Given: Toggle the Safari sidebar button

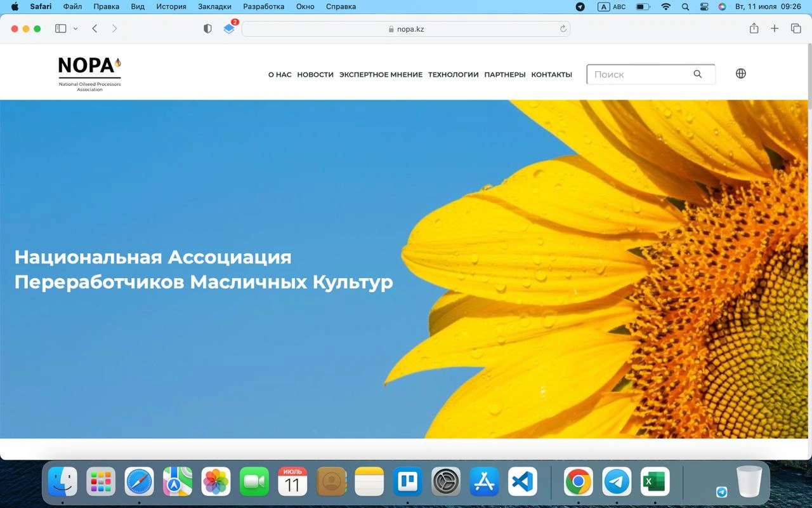Looking at the screenshot, I should pyautogui.click(x=61, y=29).
